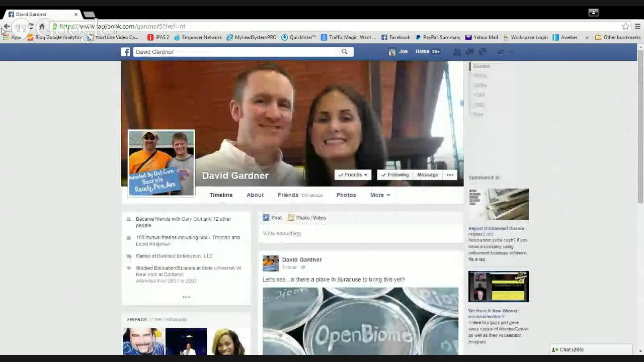Bookmark this page with the star icon
The image size is (644, 362).
625,27
